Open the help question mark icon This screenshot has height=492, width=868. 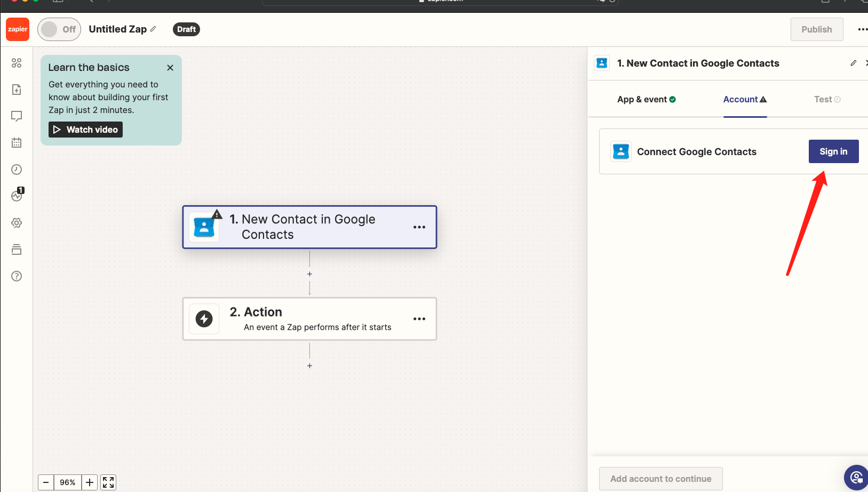point(17,276)
